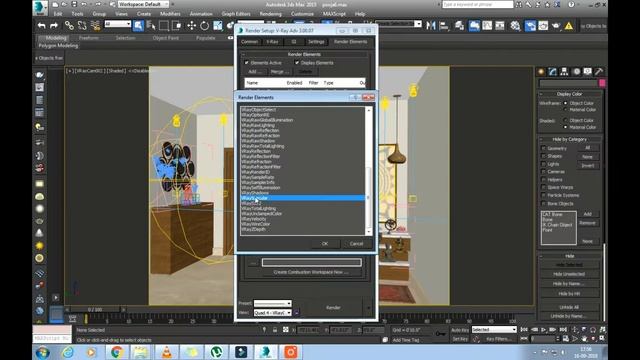The height and width of the screenshot is (360, 640).
Task: Toggle the Window/Crossing selection icon
Action: [x=177, y=26]
